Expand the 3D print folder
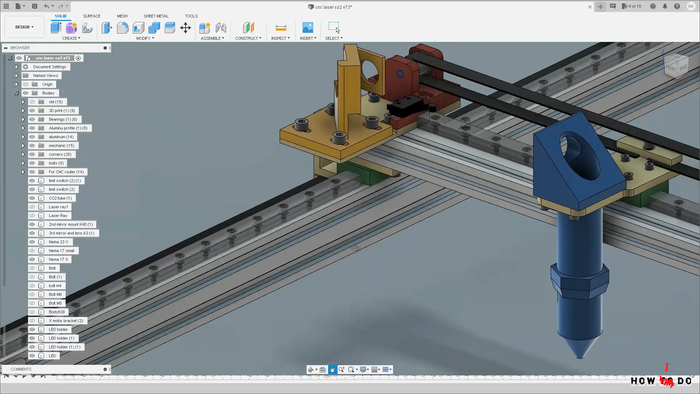The width and height of the screenshot is (700, 394). tap(23, 111)
